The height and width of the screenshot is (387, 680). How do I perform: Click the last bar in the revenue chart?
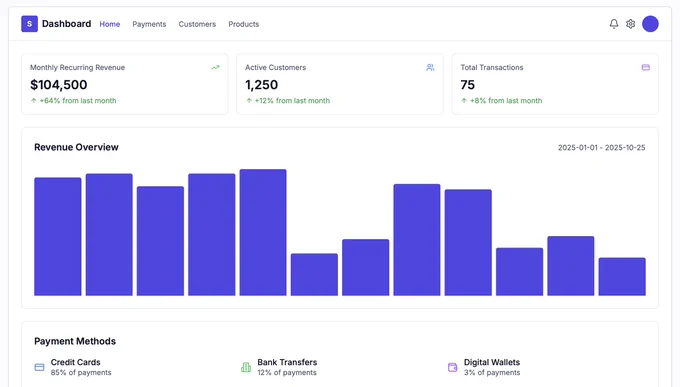pyautogui.click(x=622, y=277)
